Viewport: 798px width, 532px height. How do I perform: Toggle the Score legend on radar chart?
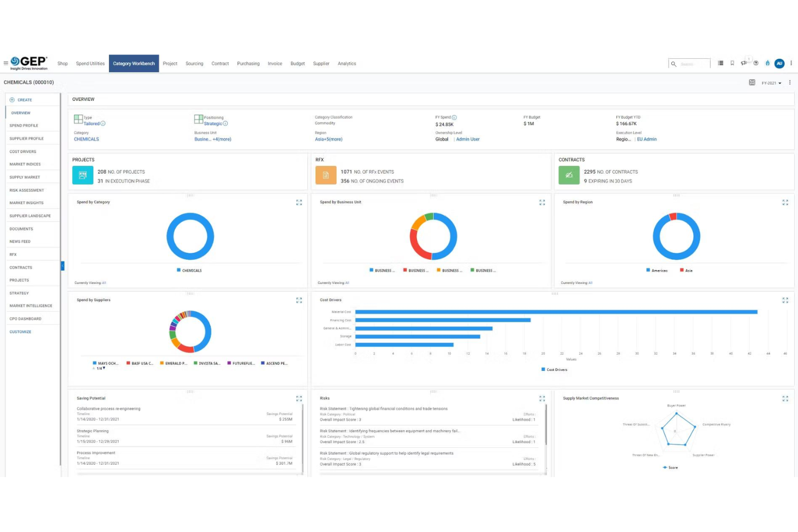(x=670, y=468)
